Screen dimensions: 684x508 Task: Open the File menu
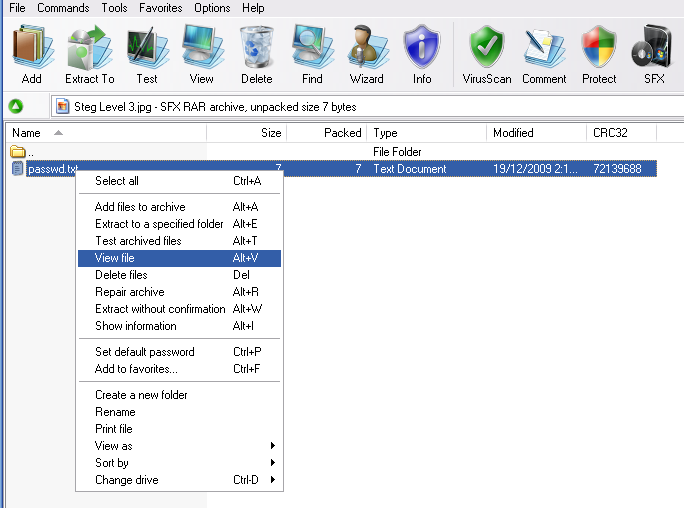point(17,8)
